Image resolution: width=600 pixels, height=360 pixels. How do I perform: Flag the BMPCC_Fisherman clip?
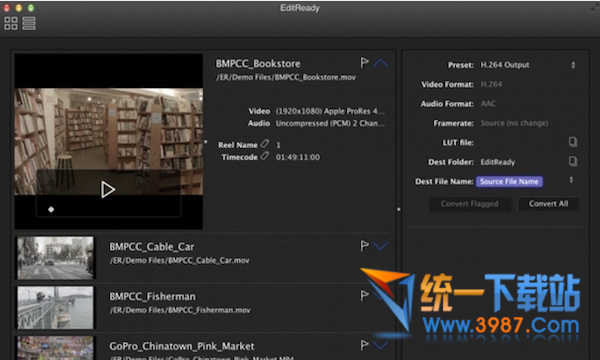click(364, 295)
